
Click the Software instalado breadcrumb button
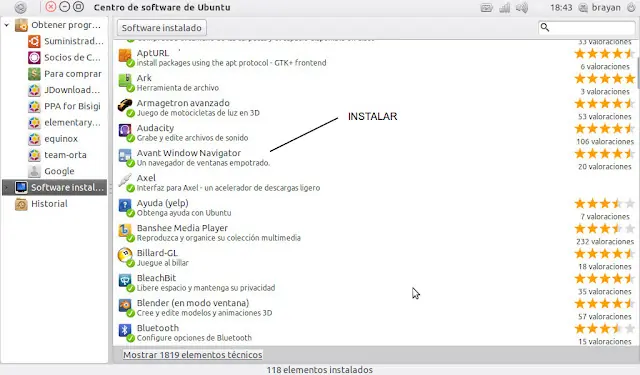[x=162, y=28]
